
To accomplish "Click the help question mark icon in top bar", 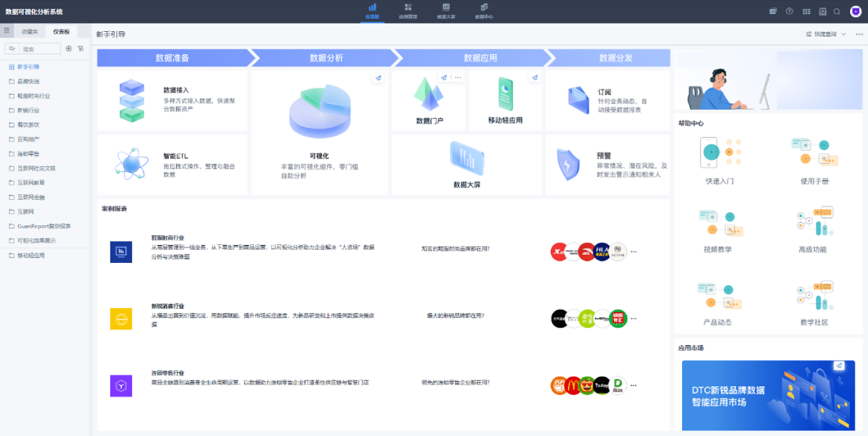I will [x=789, y=11].
